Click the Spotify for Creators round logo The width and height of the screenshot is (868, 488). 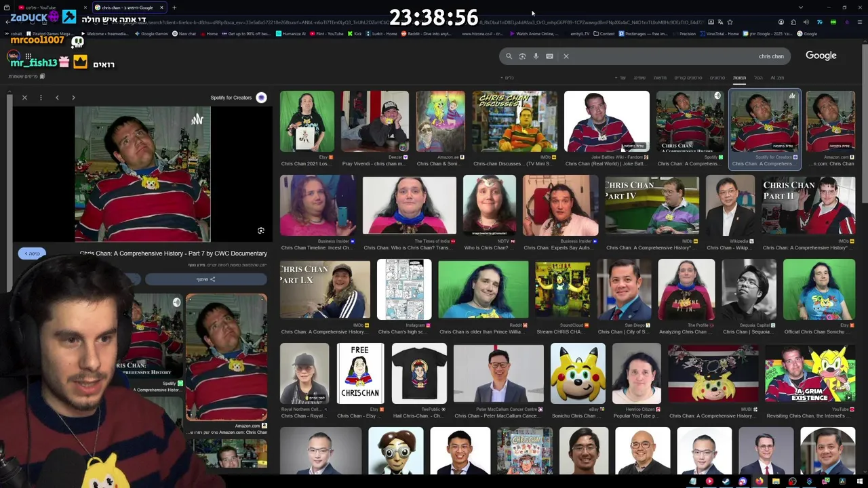tap(261, 98)
